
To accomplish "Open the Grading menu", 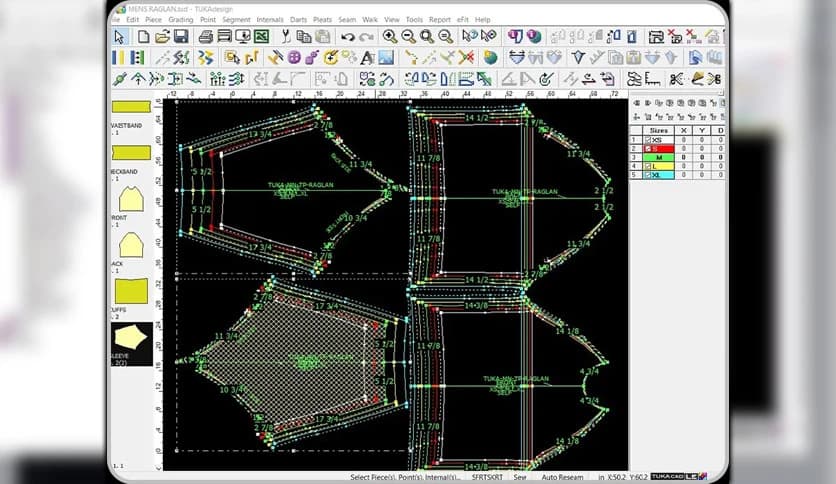I will click(x=183, y=19).
